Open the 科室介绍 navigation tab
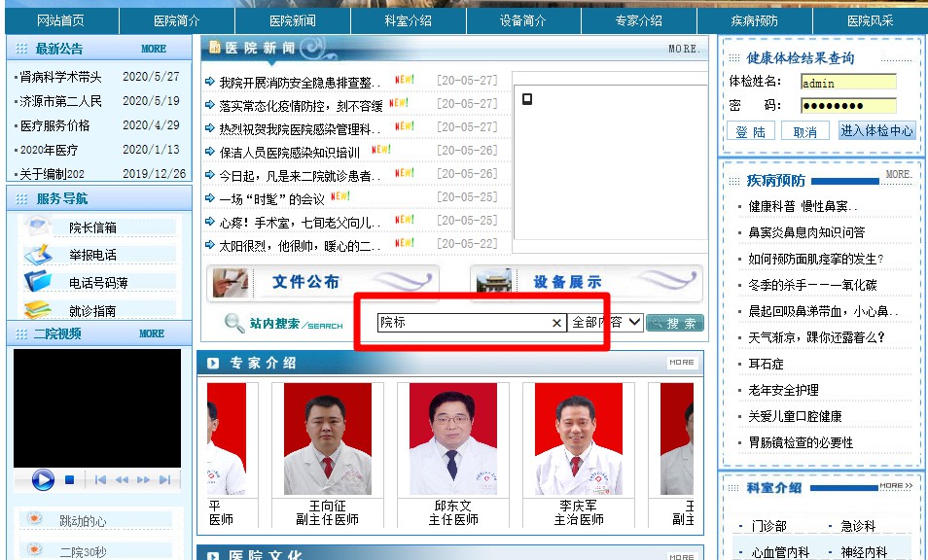This screenshot has height=560, width=928. 408,20
